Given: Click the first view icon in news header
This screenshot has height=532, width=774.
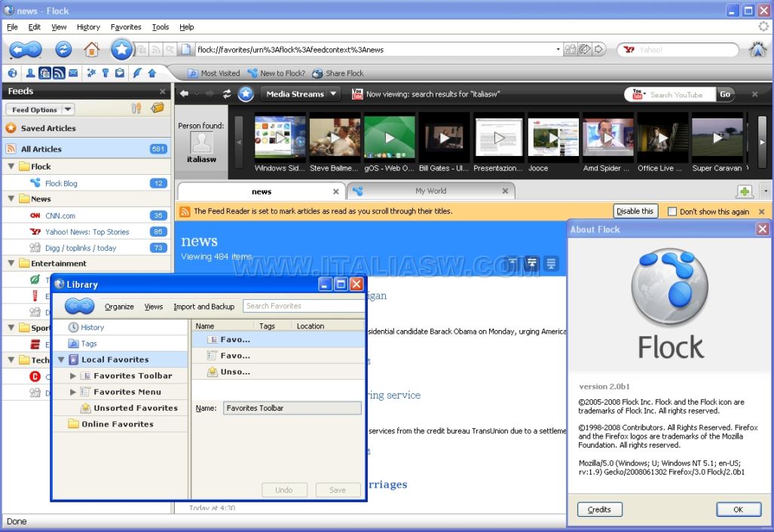Looking at the screenshot, I should (x=512, y=263).
